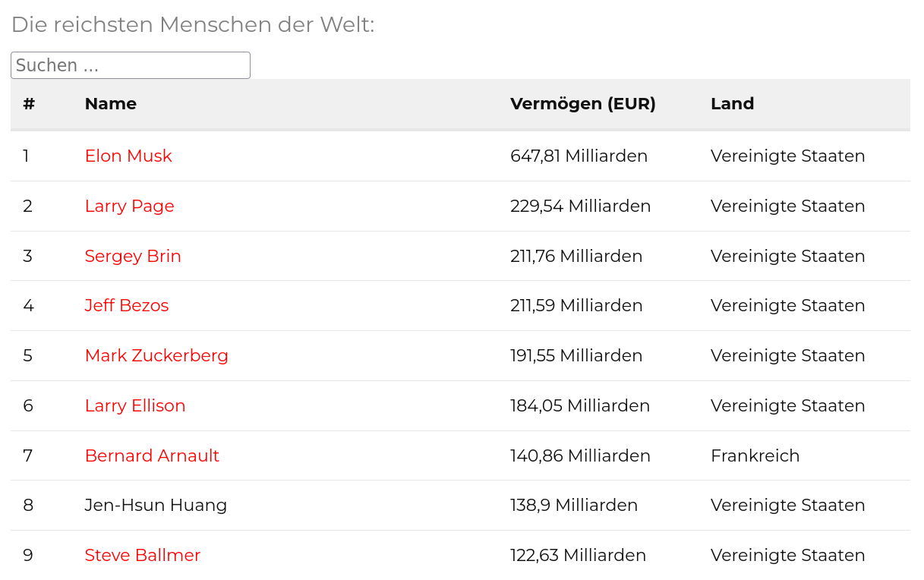Viewport: 924px width, 580px height.
Task: Open Mark Zuckerberg's profile link
Action: click(x=156, y=355)
